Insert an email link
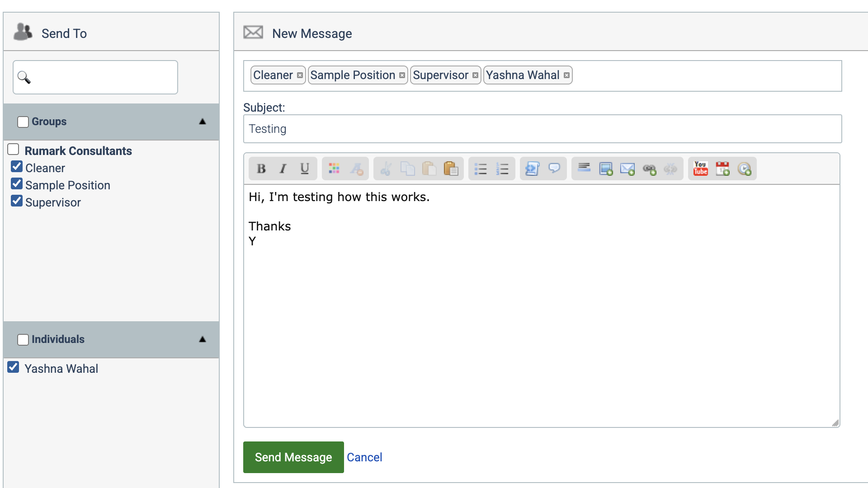 pyautogui.click(x=627, y=169)
